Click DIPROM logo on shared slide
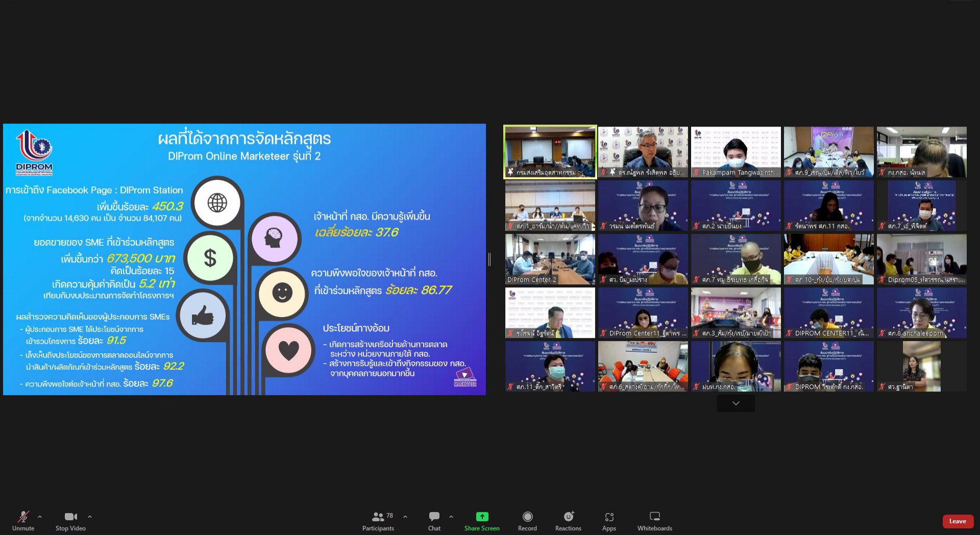 coord(34,152)
